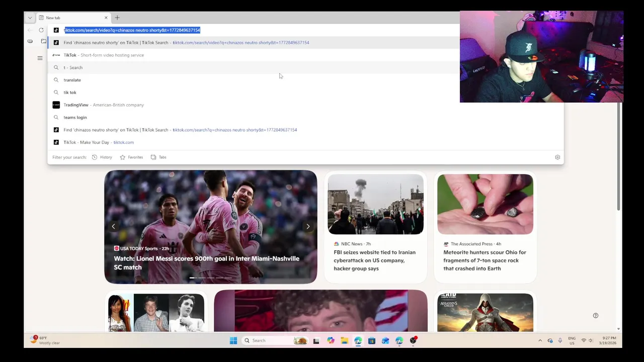Screen dimensions: 644x362
Task: Open the Windows Start menu
Action: pos(233,340)
